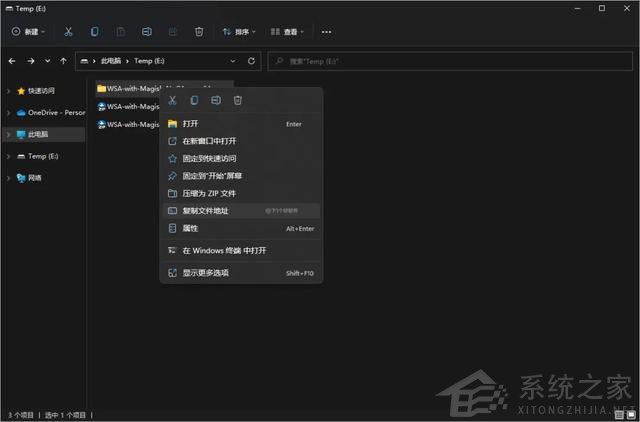Open the three-dot See more menu
This screenshot has height=422, width=640.
(x=326, y=32)
